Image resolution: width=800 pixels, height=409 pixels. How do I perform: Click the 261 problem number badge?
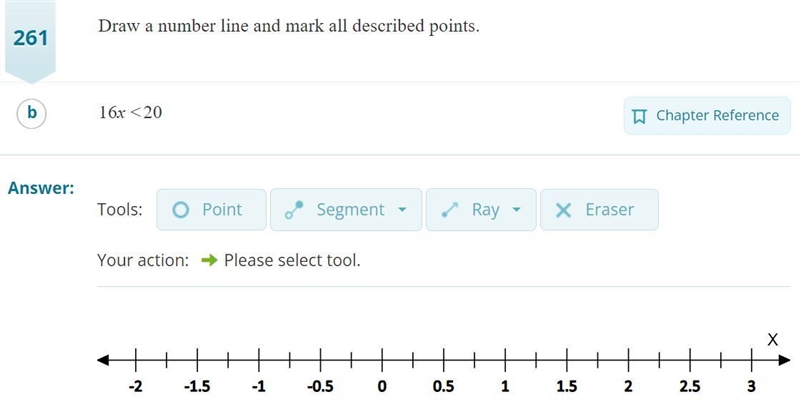(x=30, y=39)
